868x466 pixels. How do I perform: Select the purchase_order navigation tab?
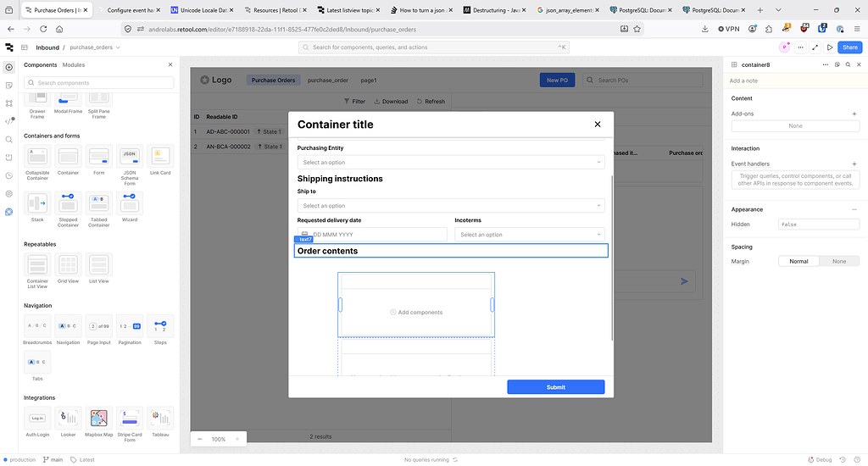328,80
